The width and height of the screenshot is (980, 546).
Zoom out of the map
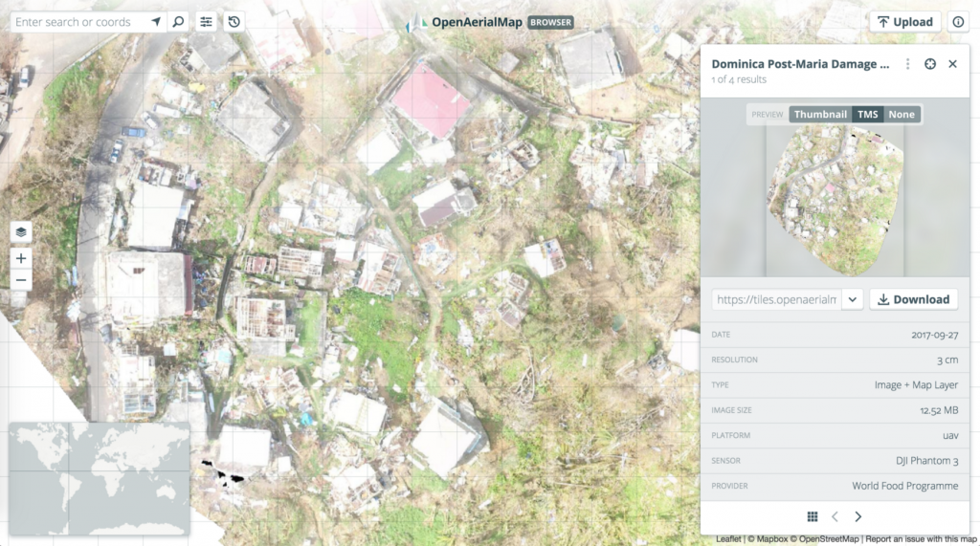coord(21,280)
